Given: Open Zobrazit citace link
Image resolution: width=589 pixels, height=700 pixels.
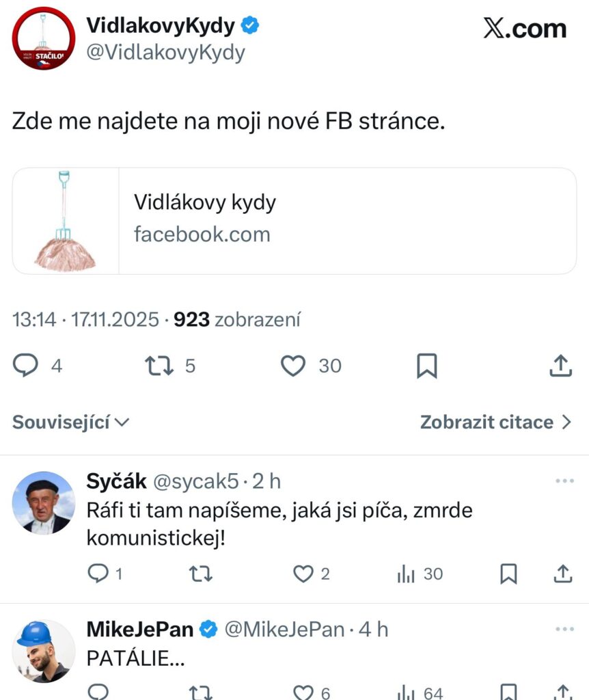Looking at the screenshot, I should coord(495,422).
